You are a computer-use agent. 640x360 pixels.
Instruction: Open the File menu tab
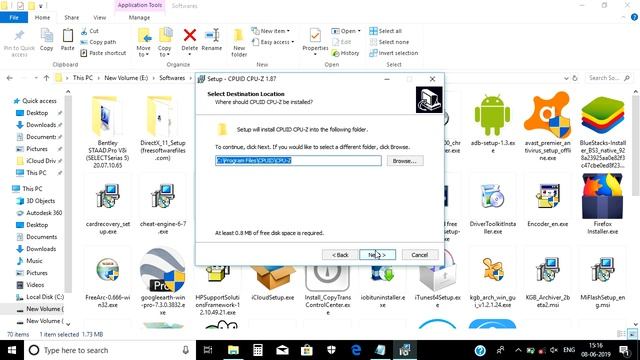(14, 18)
